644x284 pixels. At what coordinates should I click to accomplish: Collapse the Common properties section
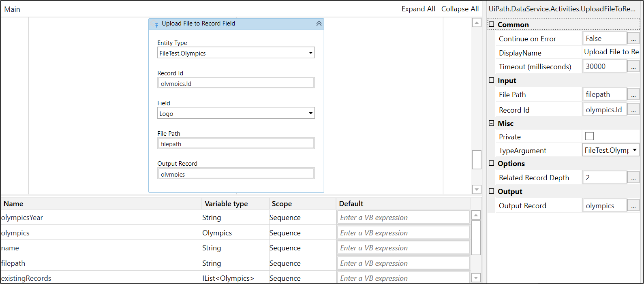(x=492, y=24)
